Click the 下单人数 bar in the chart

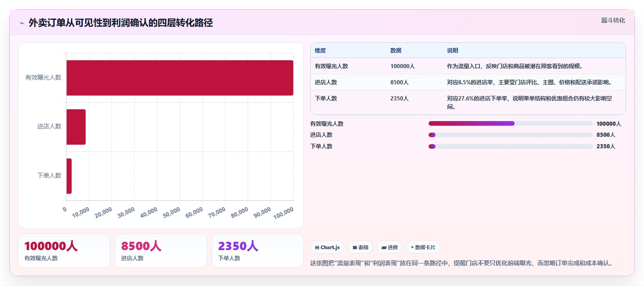point(69,176)
